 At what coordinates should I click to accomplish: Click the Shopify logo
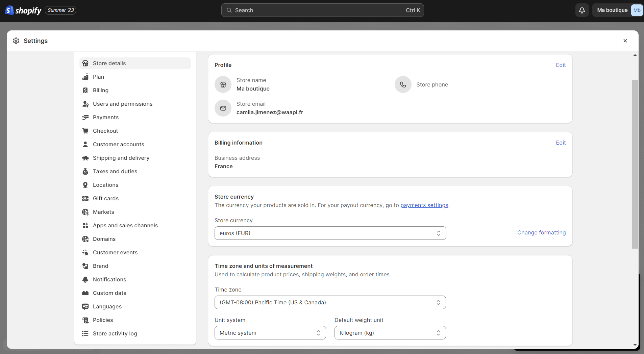[23, 10]
